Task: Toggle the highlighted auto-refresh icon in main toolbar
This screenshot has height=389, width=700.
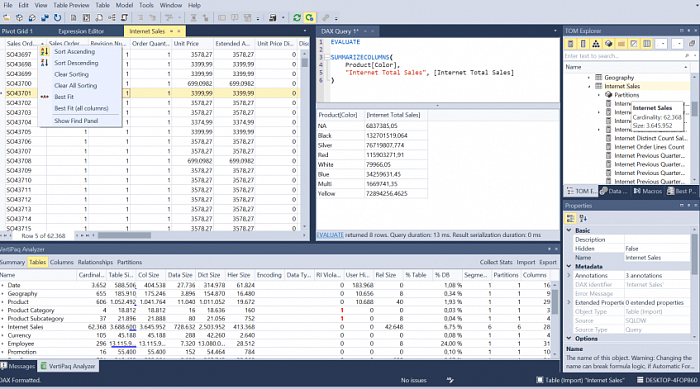Action: (x=309, y=18)
